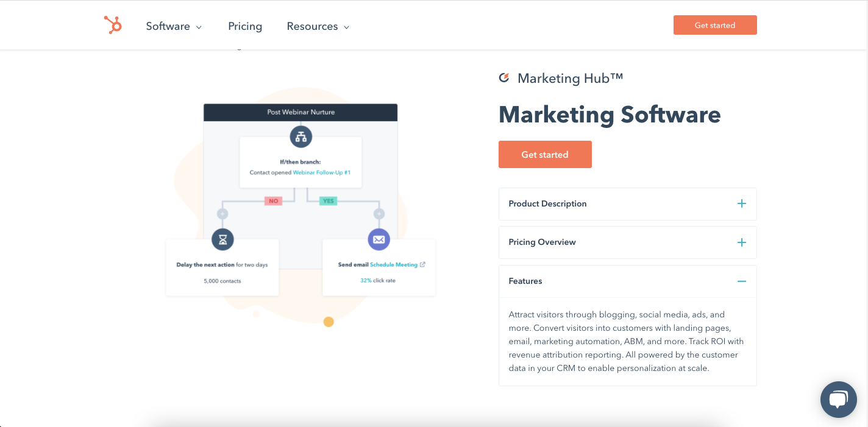Click the HubSpot sprocket logo

coord(113,25)
